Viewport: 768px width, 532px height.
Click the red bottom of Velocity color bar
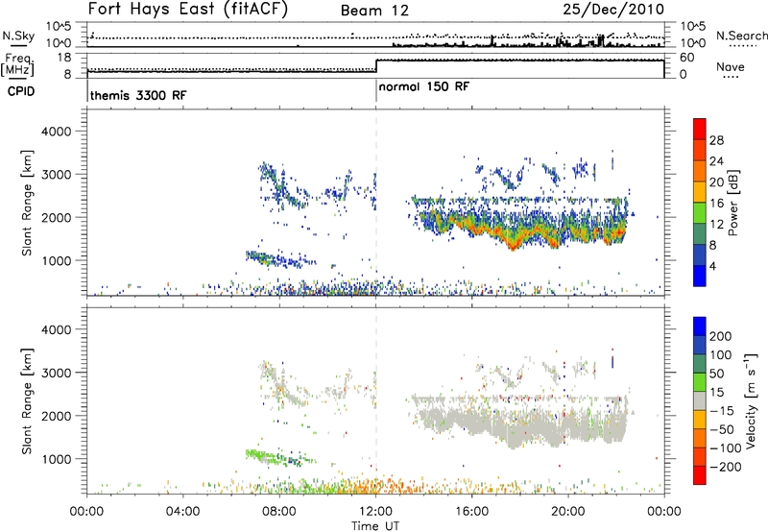(700, 475)
